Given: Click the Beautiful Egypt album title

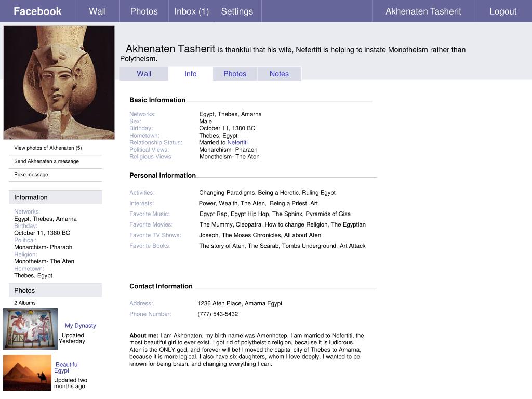Looking at the screenshot, I should click(66, 367).
